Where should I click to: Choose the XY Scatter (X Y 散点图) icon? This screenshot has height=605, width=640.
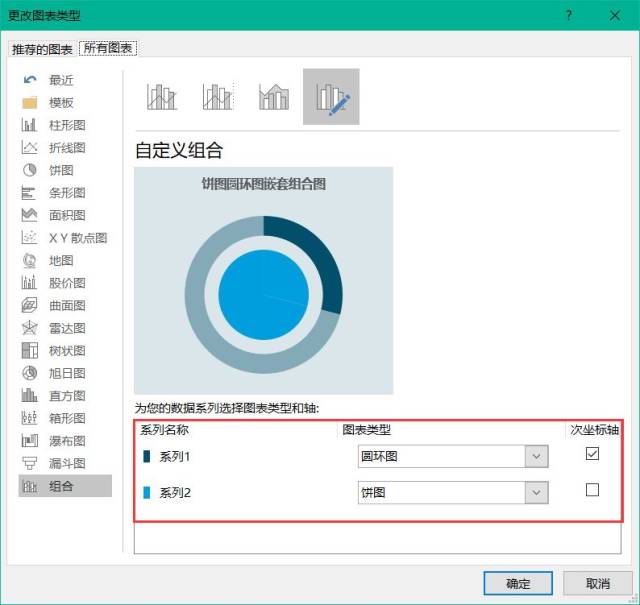tap(29, 238)
